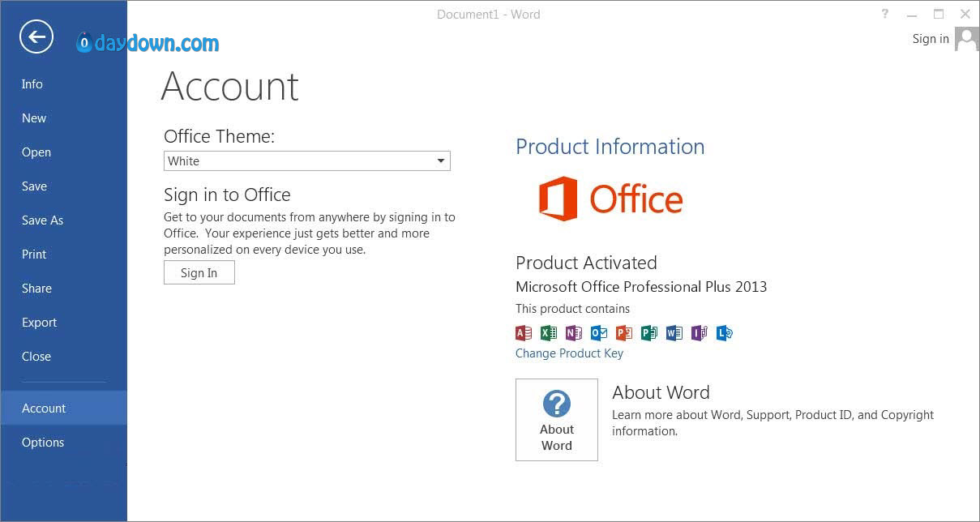Click the About Word button
The width and height of the screenshot is (980, 522).
pyautogui.click(x=557, y=420)
